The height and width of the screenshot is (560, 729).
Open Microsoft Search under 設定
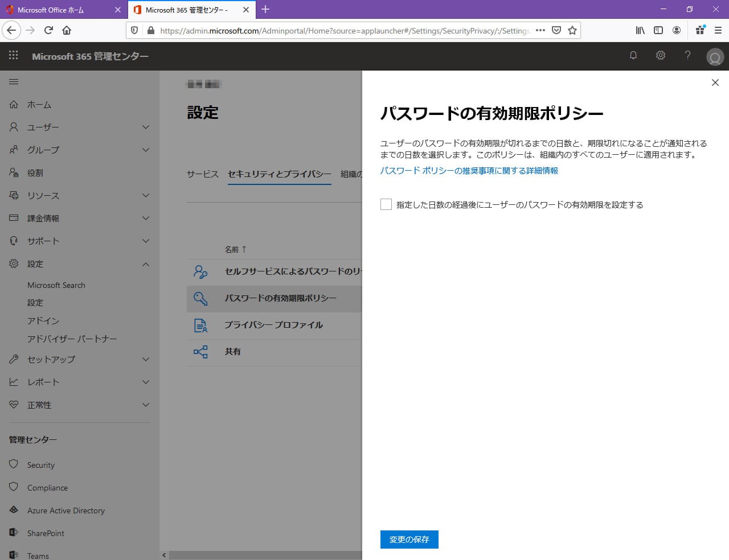pyautogui.click(x=56, y=285)
